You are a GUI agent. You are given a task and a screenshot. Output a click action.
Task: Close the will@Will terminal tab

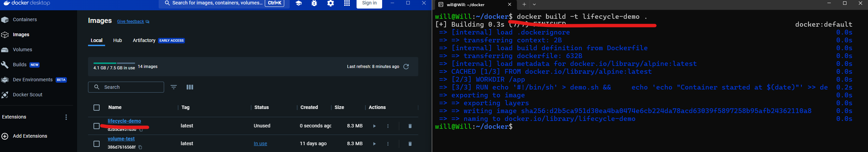coord(509,4)
